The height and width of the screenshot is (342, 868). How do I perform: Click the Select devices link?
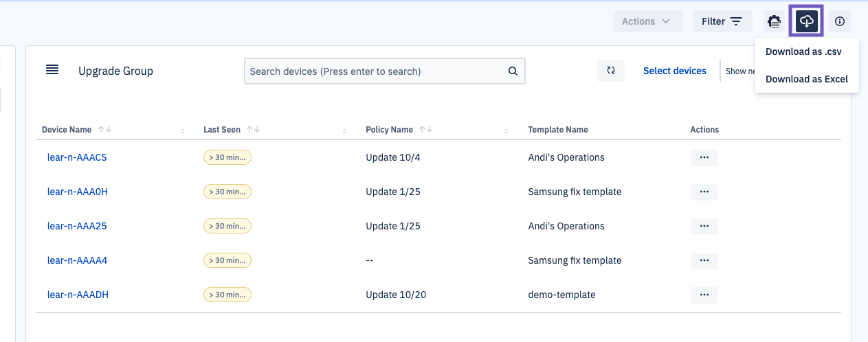674,71
